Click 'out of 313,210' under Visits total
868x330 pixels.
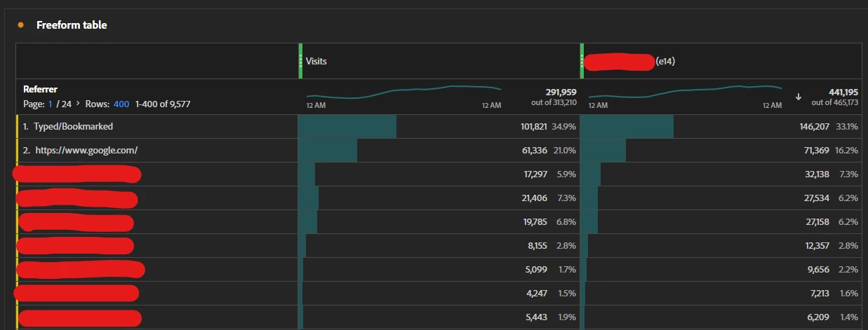tap(554, 103)
